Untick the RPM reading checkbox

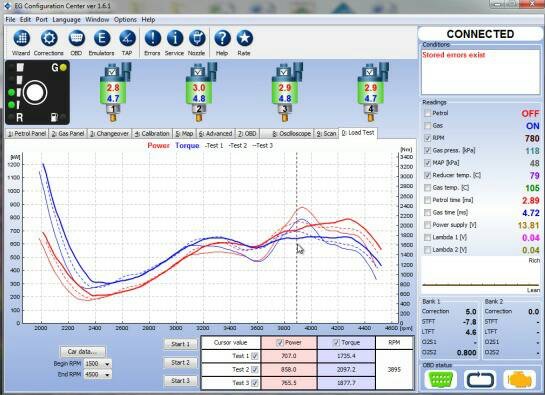tap(428, 138)
